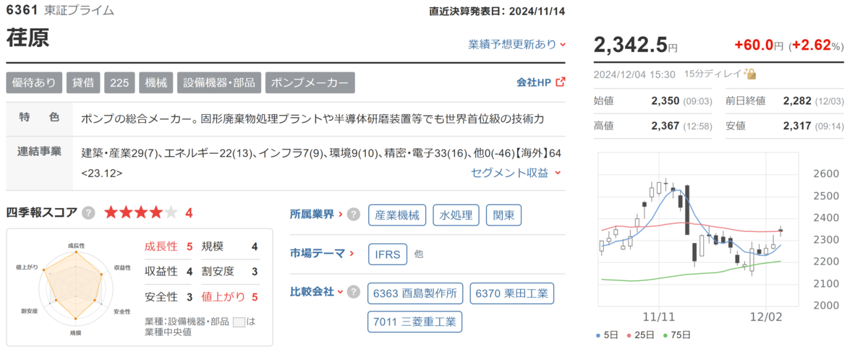
Task: Click the 特色 description row
Action: 285,119
